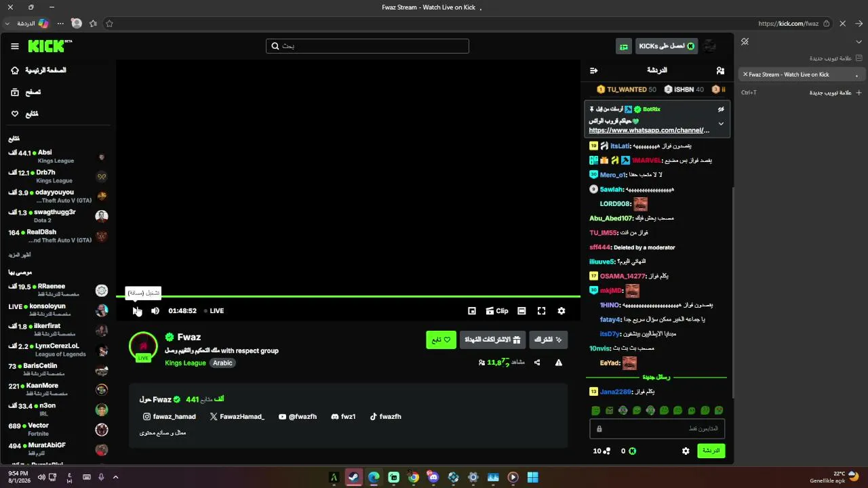Expand the pinned BotRix message
The image size is (868, 488).
click(x=721, y=124)
